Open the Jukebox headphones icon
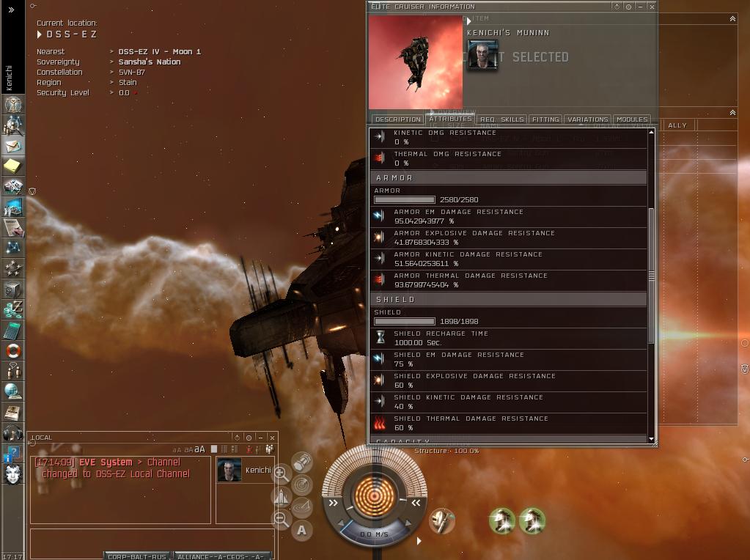The image size is (750, 560). pyautogui.click(x=13, y=432)
